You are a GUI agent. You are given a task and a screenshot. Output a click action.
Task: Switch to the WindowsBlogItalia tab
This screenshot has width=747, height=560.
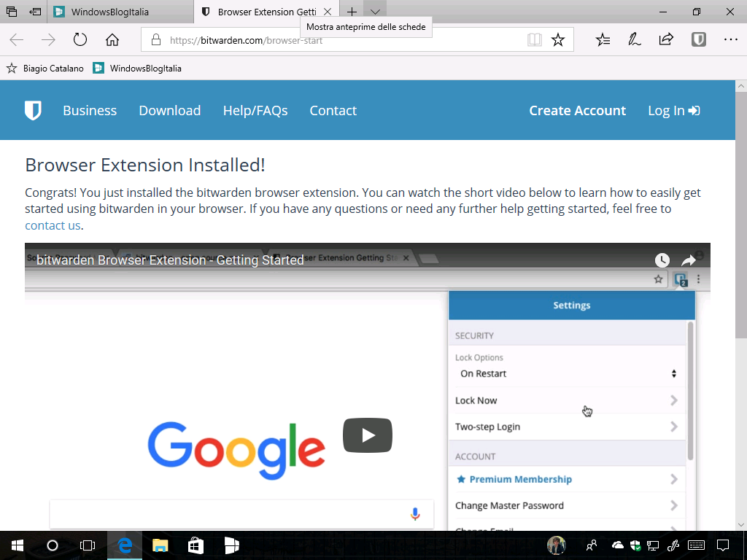pyautogui.click(x=120, y=12)
